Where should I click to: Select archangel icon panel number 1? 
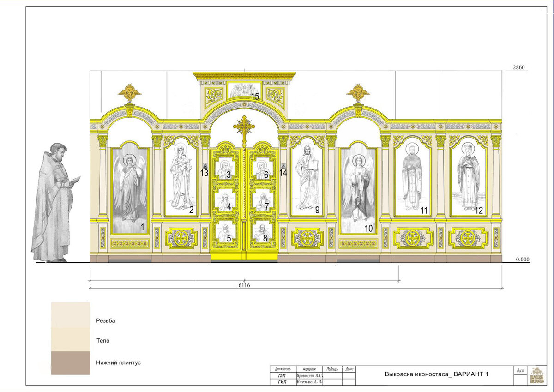[130, 191]
